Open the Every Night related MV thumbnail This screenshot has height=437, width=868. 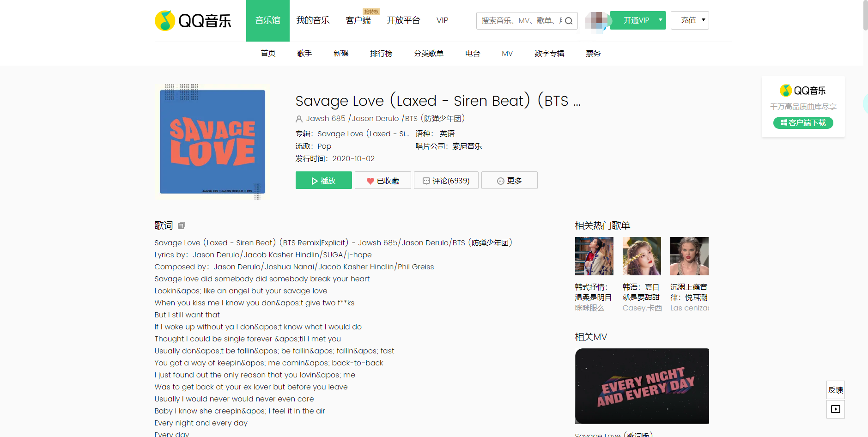tap(642, 386)
